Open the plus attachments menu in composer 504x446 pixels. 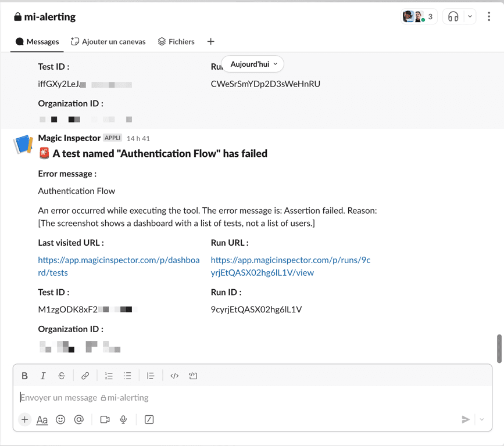pyautogui.click(x=24, y=419)
